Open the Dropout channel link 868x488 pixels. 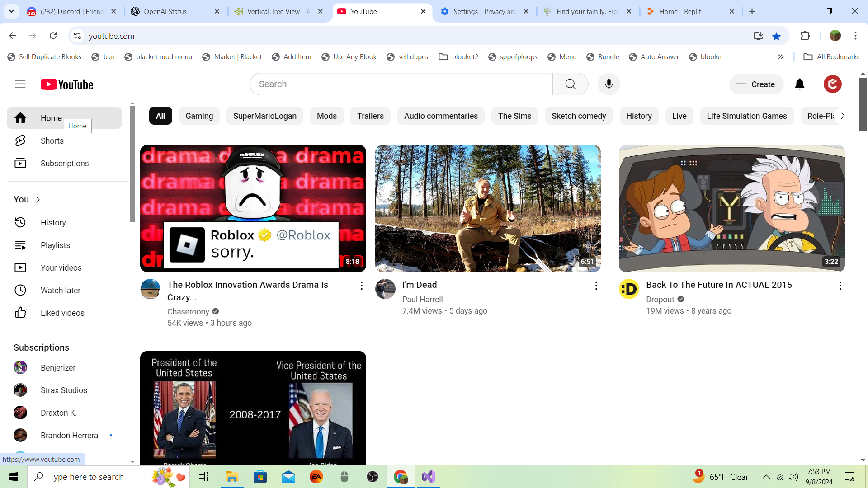pyautogui.click(x=660, y=300)
